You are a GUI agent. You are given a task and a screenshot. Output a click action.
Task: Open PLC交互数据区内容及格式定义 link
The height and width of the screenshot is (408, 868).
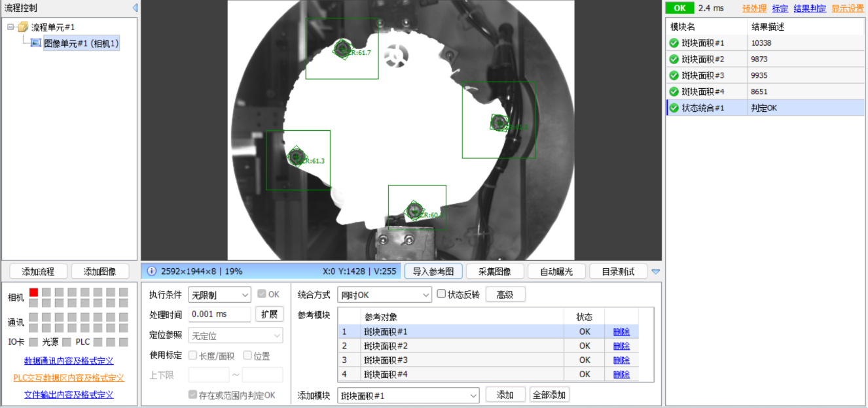(69, 378)
